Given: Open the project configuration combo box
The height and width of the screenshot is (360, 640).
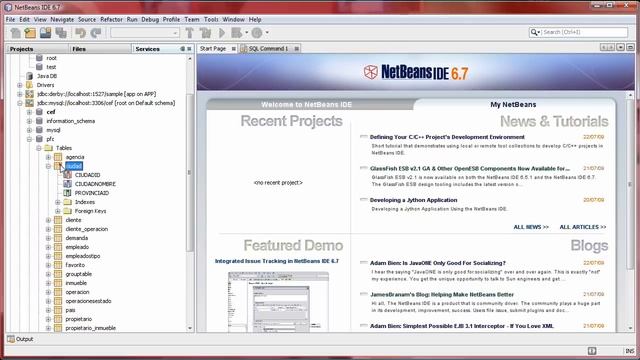Looking at the screenshot, I should pyautogui.click(x=144, y=33).
